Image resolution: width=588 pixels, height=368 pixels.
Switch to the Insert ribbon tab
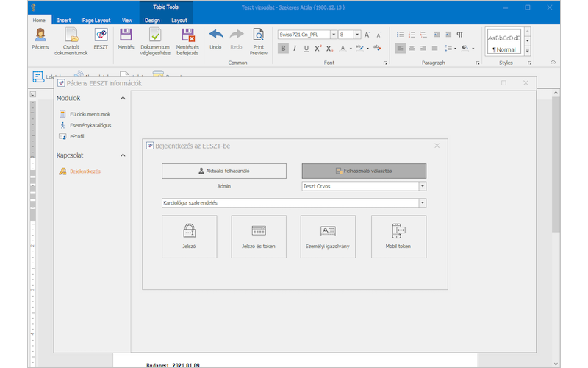coord(65,21)
